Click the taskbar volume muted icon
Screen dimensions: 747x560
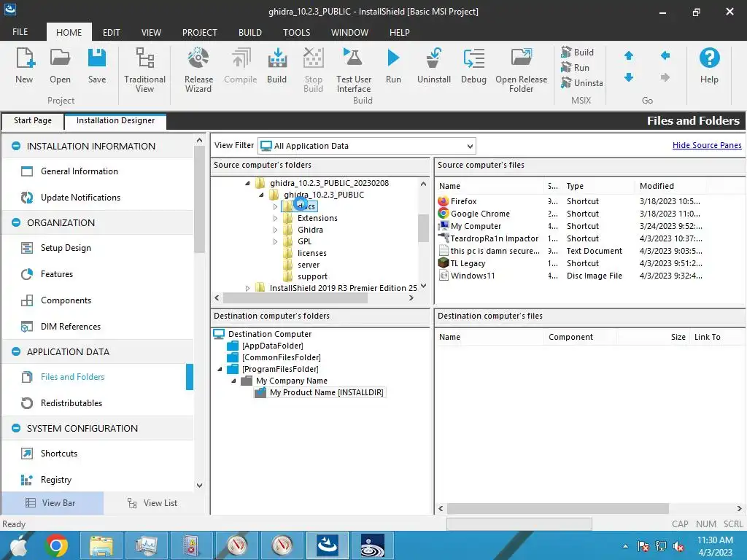pyautogui.click(x=678, y=546)
